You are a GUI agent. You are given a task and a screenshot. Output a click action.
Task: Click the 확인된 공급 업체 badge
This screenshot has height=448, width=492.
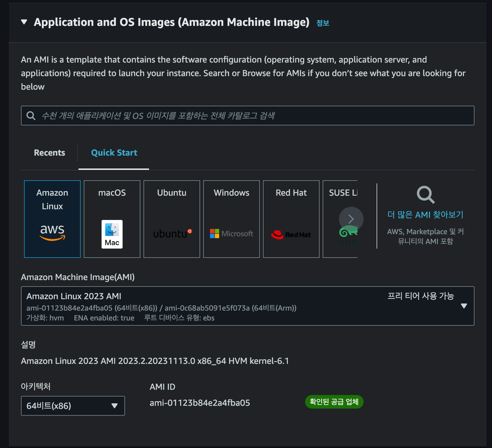334,402
